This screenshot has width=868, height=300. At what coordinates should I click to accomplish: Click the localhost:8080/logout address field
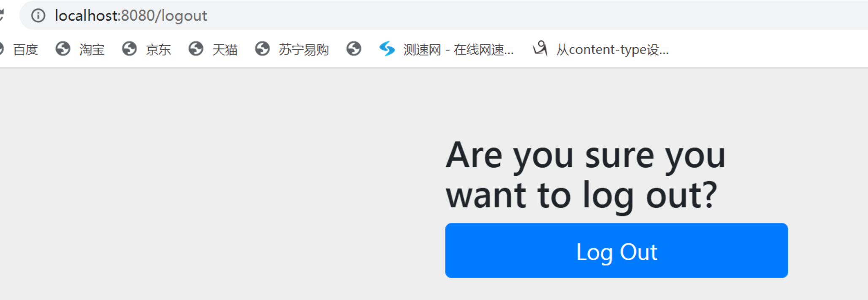pos(443,16)
